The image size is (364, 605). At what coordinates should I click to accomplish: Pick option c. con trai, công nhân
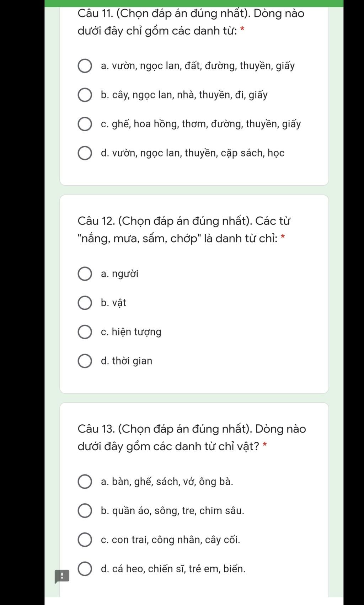85,540
